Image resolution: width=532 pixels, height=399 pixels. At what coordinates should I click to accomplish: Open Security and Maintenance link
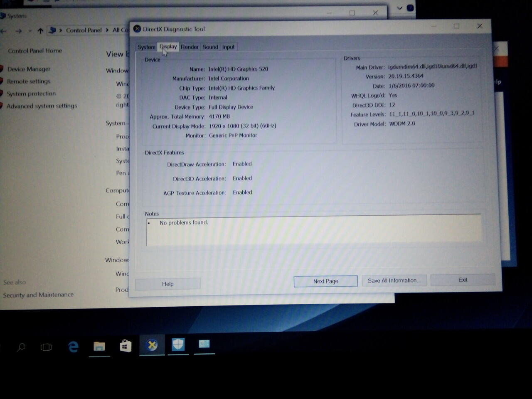pyautogui.click(x=38, y=295)
